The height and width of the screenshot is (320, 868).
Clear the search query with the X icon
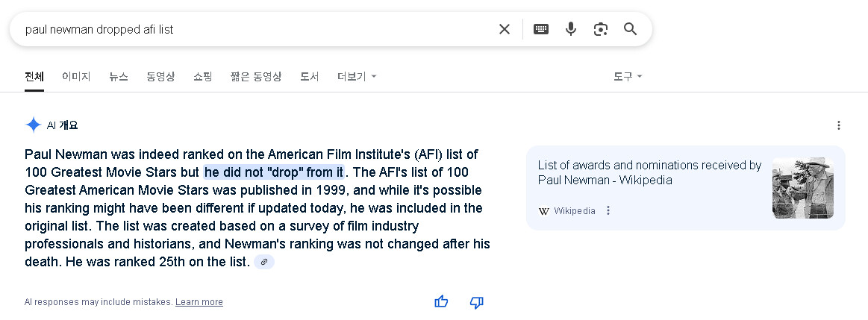505,29
